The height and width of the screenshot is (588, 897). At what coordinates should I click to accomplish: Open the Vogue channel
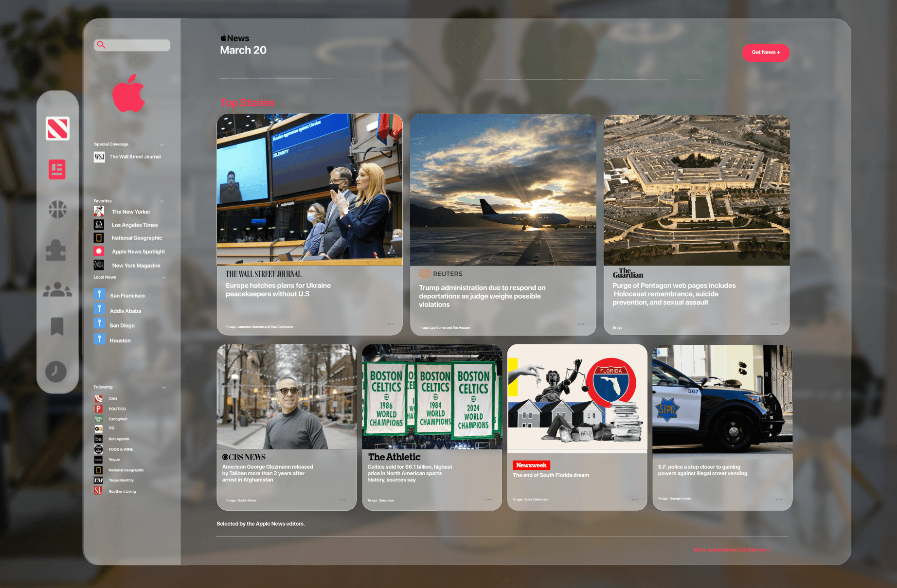point(114,460)
